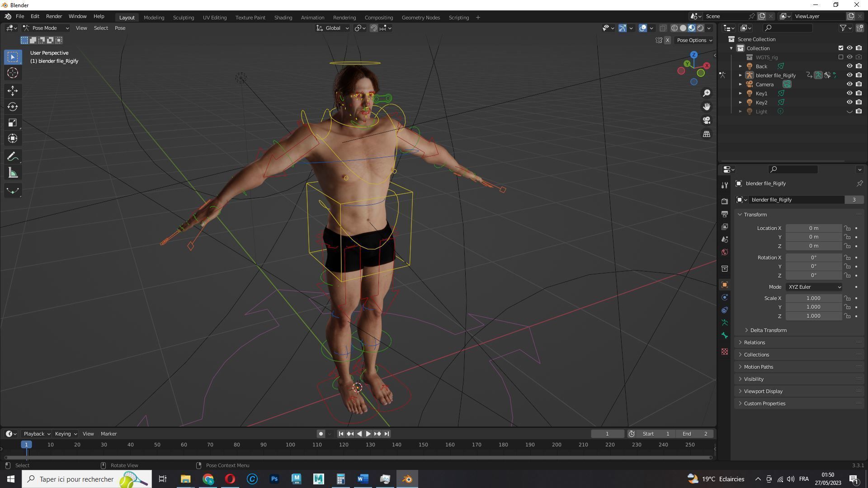The width and height of the screenshot is (868, 488).
Task: Switch to wireframe viewport shading
Action: 674,28
